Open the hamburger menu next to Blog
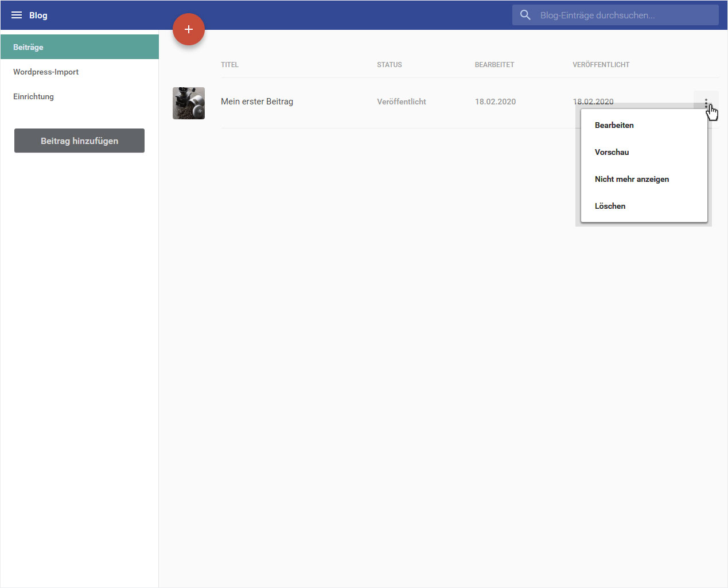 point(17,15)
